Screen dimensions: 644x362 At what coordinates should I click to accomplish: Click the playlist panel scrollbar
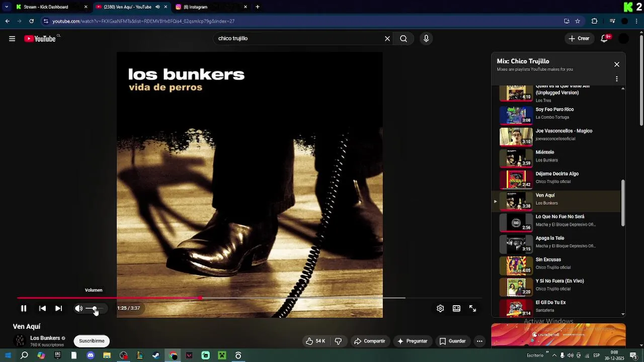click(623, 203)
